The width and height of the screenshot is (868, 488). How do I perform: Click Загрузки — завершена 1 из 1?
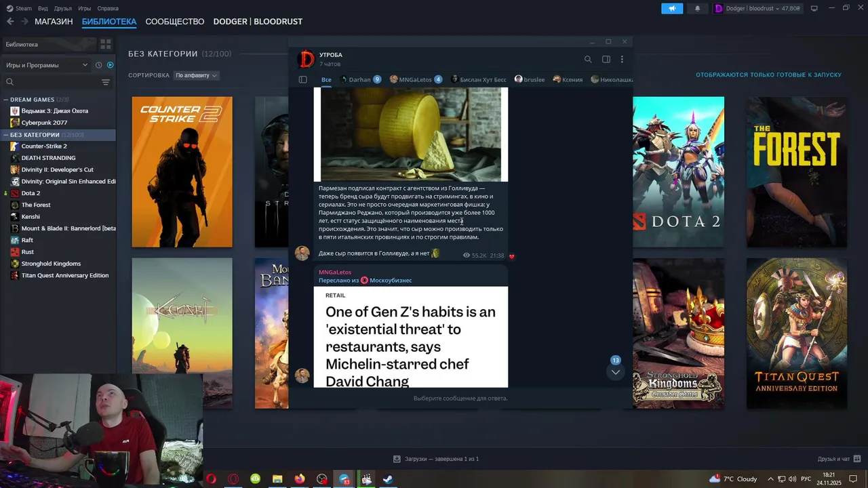[x=441, y=459]
